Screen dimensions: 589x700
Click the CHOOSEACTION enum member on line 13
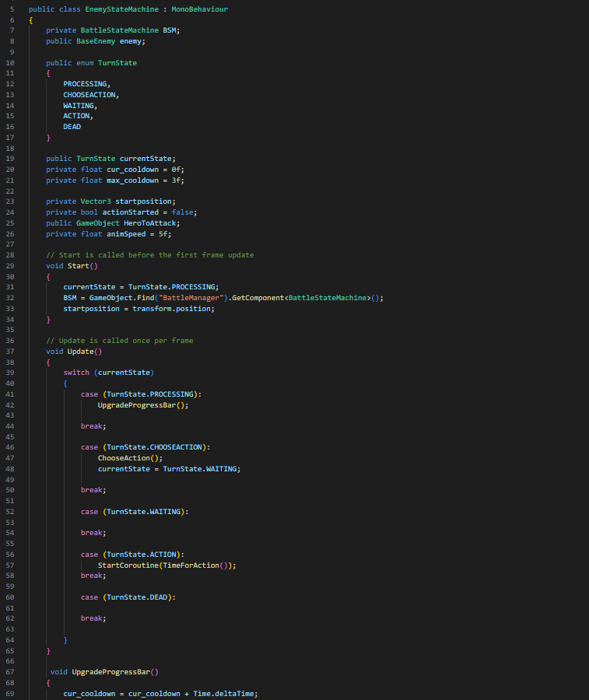point(90,94)
